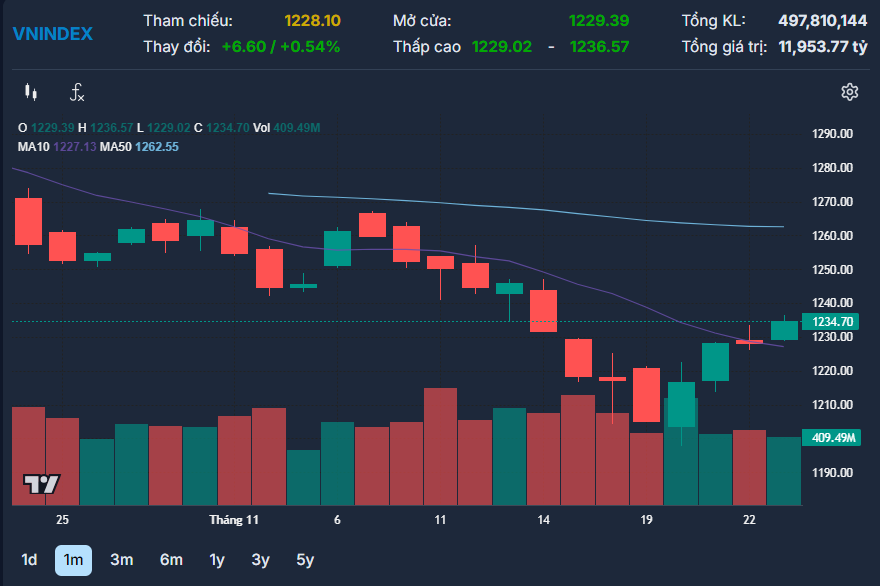The image size is (880, 586).
Task: Click the 409.49M volume label
Action: coord(831,438)
